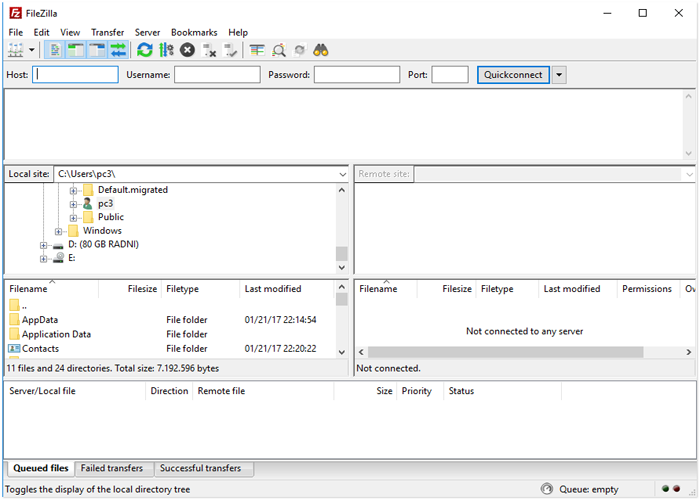
Task: Expand Public folder node
Action: 73,218
